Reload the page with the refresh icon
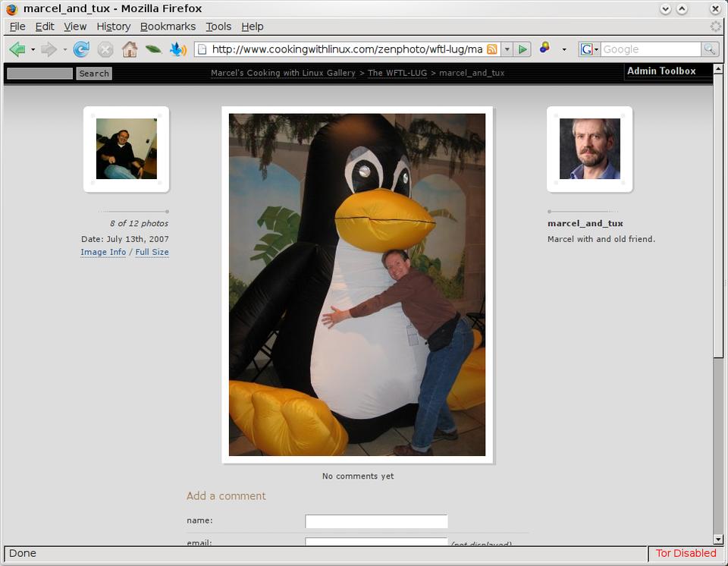This screenshot has width=728, height=566. click(x=81, y=49)
